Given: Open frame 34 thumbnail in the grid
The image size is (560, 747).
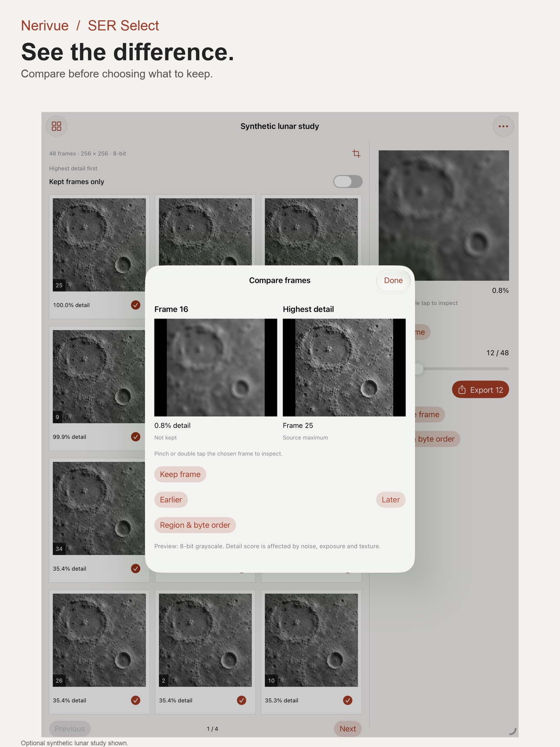Looking at the screenshot, I should (x=99, y=508).
